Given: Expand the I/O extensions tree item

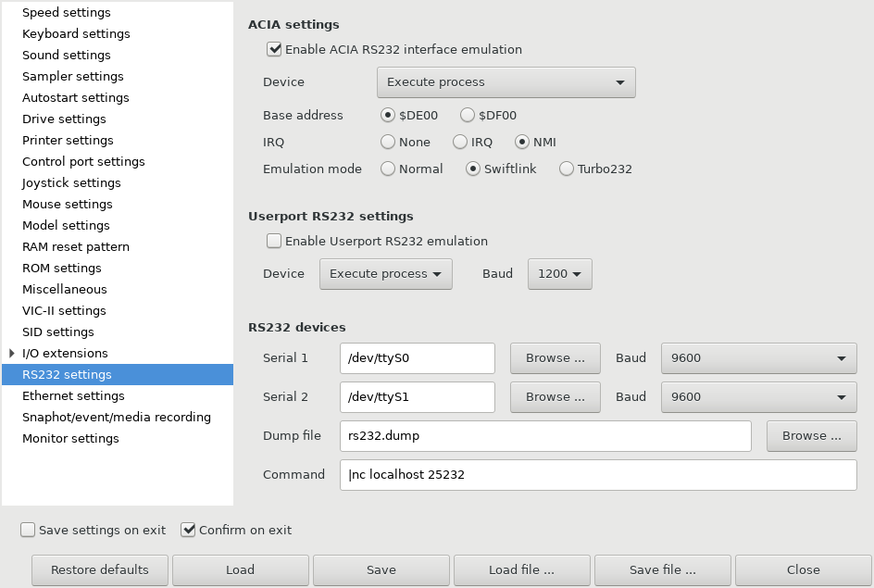Looking at the screenshot, I should coord(10,353).
